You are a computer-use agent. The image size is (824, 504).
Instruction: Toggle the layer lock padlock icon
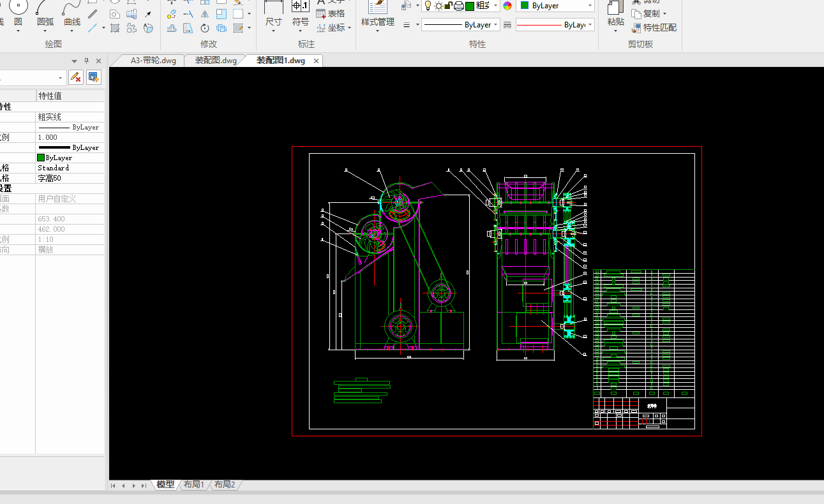448,6
